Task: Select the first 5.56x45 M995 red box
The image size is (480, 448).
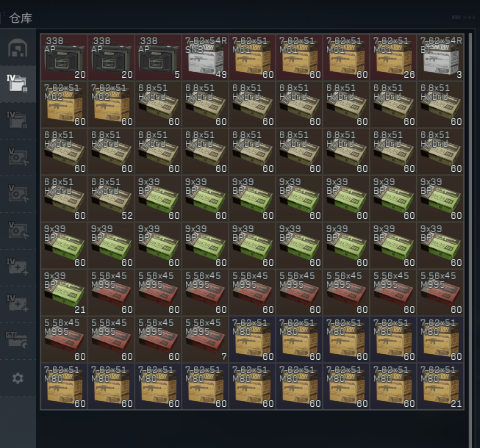Action: [111, 292]
